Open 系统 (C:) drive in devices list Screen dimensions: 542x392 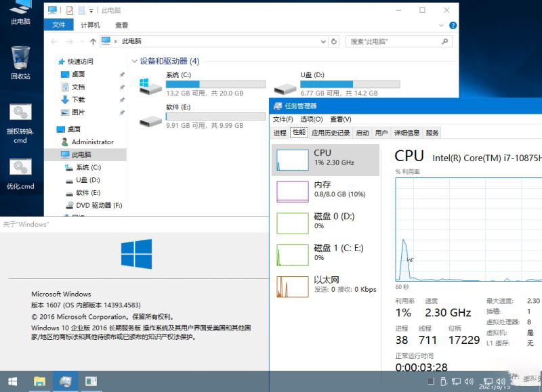[x=202, y=84]
